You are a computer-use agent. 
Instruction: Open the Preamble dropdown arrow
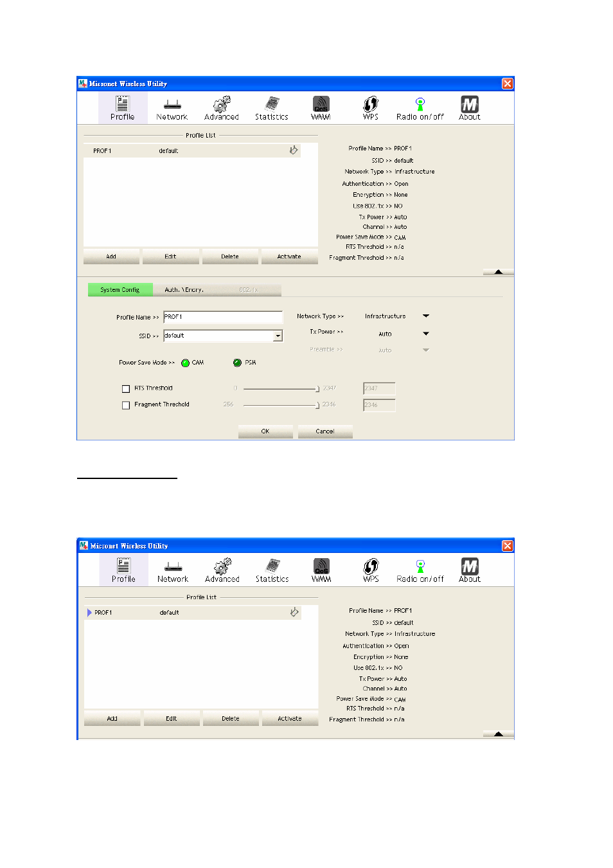tap(426, 350)
